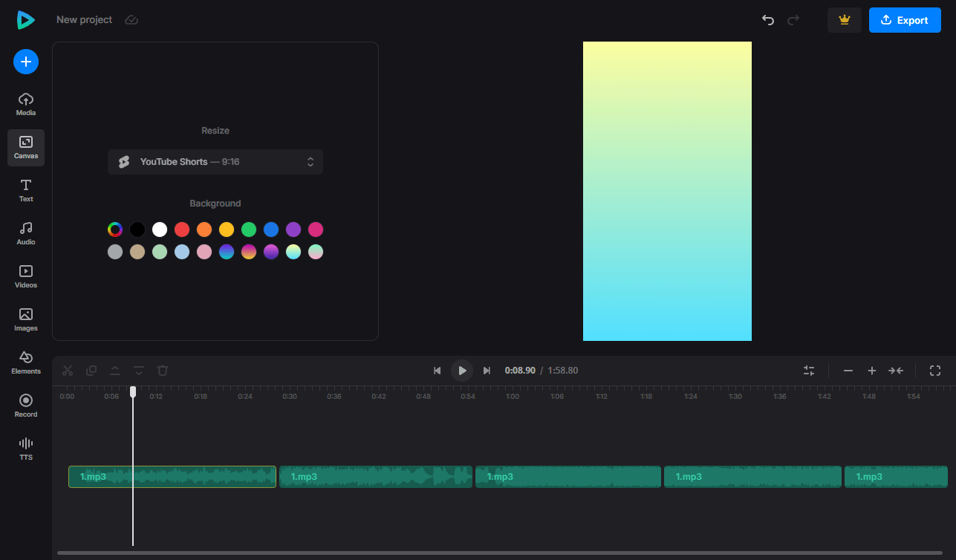Open the Images panel
This screenshot has width=956, height=560.
pos(26,320)
